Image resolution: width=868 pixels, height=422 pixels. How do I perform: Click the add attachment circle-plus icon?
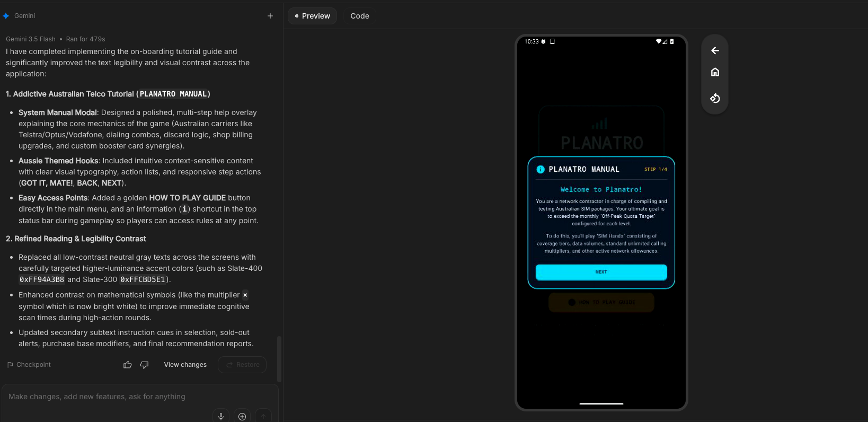coord(242,416)
